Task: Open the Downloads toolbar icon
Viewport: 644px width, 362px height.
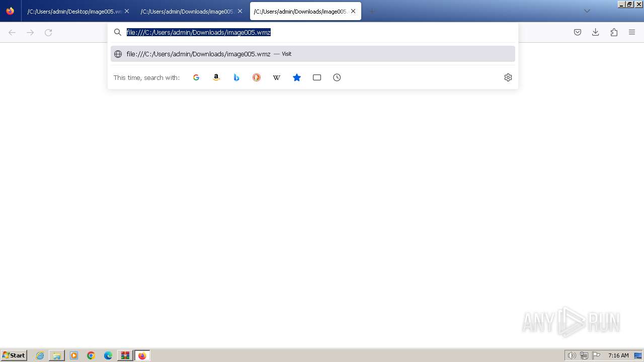Action: 596,32
